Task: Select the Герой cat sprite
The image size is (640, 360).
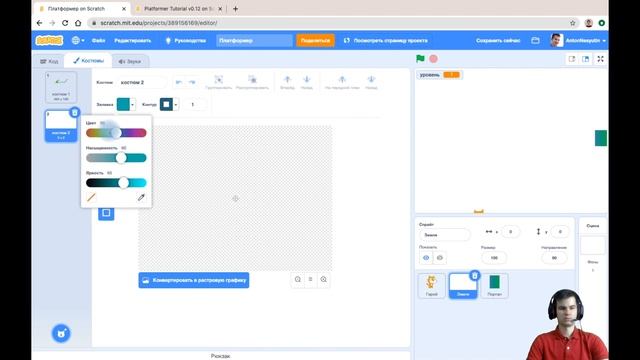Action: (431, 286)
